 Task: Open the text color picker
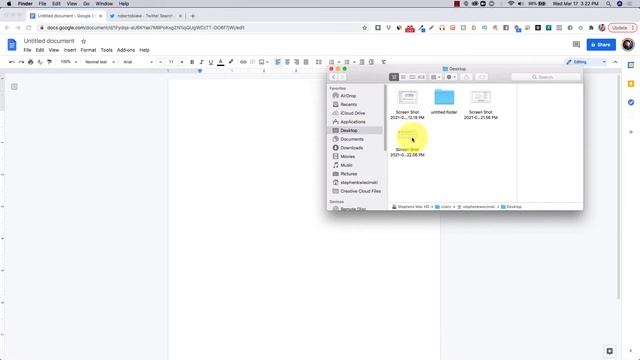220,62
